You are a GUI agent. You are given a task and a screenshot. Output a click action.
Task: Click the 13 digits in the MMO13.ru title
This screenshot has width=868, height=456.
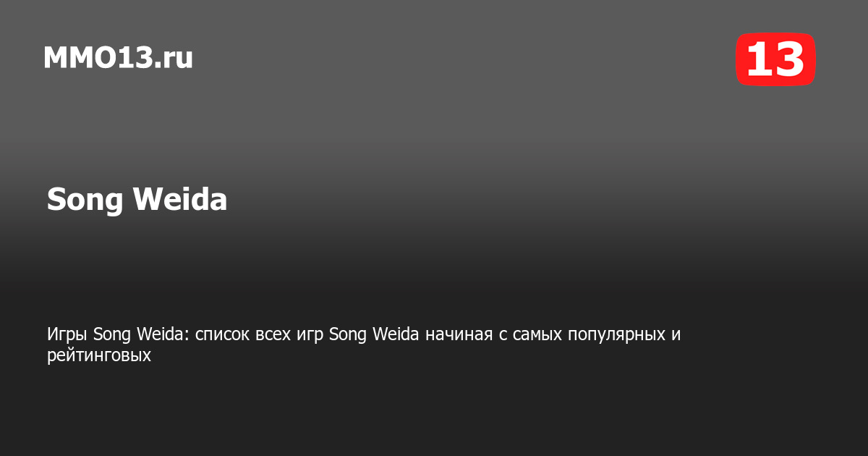139,57
